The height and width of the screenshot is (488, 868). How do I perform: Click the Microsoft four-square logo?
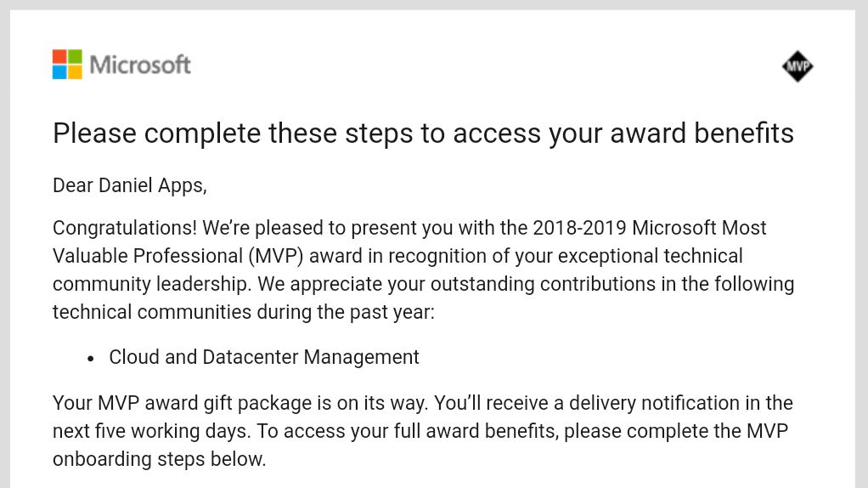tap(67, 65)
